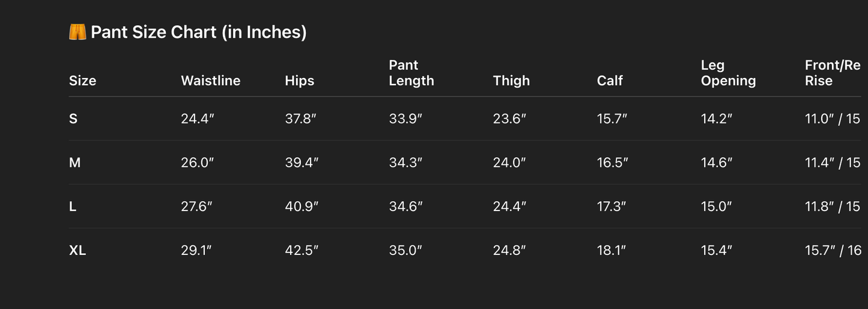Viewport: 868px width, 309px height.
Task: Select the Leg Opening column header
Action: coord(728,73)
